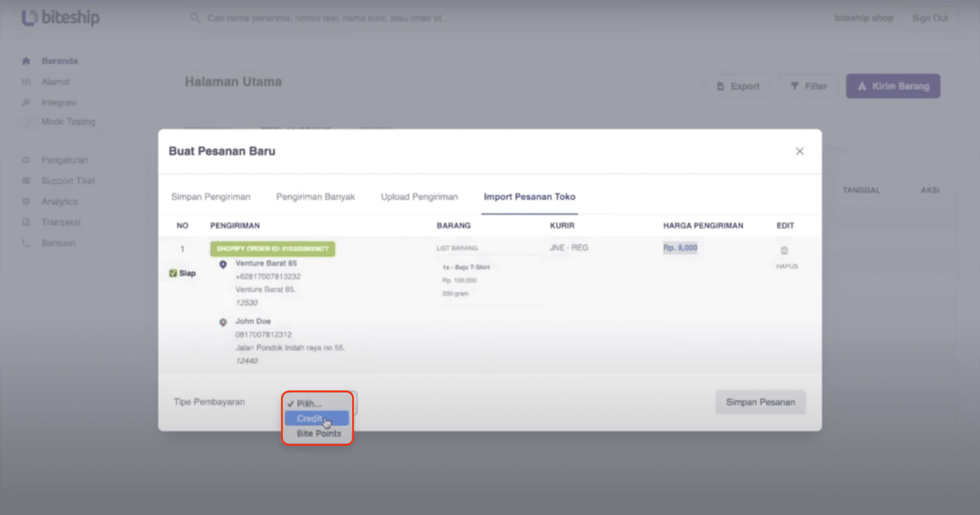The image size is (980, 515).
Task: Select Bite Points payment option
Action: [318, 433]
